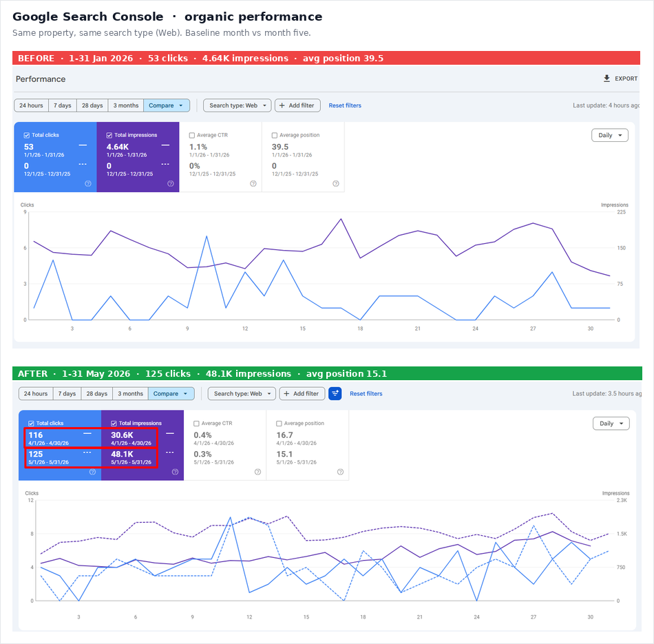
Task: Open help icon on After Total impressions card
Action: click(175, 472)
